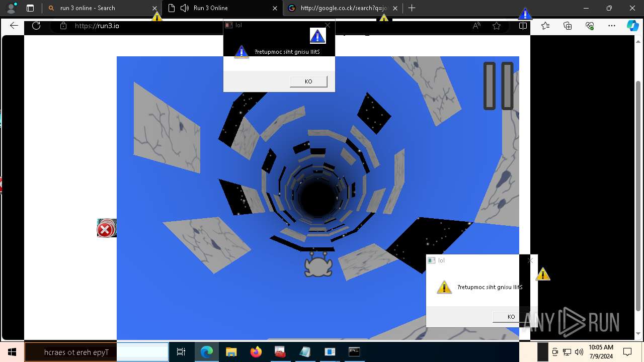Open Read aloud in the address bar

coord(476,26)
